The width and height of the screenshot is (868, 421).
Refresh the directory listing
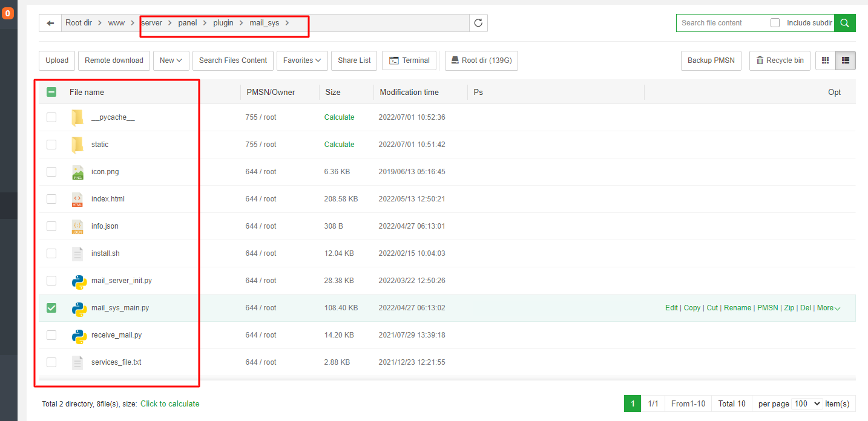pos(478,23)
